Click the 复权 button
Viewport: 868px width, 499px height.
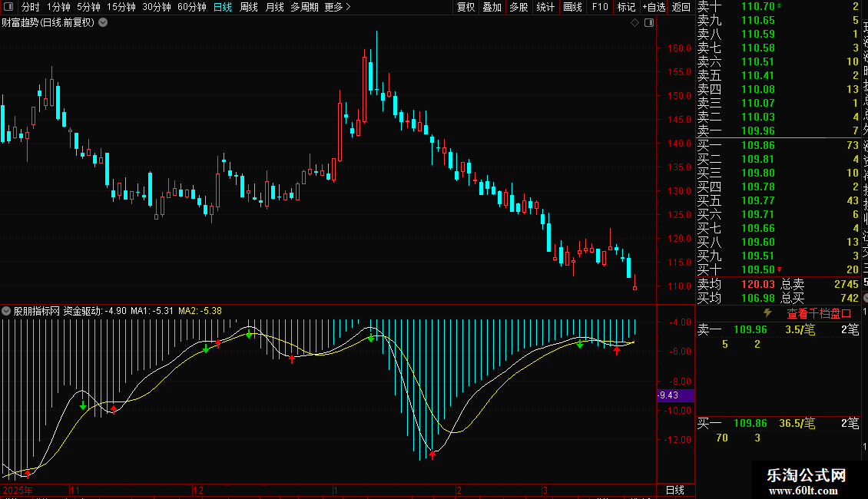pos(465,7)
